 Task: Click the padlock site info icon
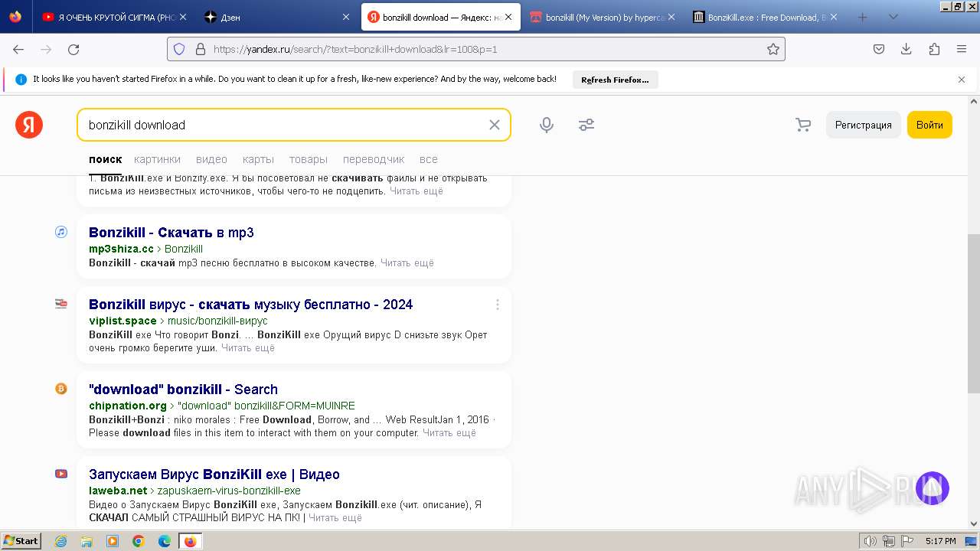pyautogui.click(x=201, y=49)
